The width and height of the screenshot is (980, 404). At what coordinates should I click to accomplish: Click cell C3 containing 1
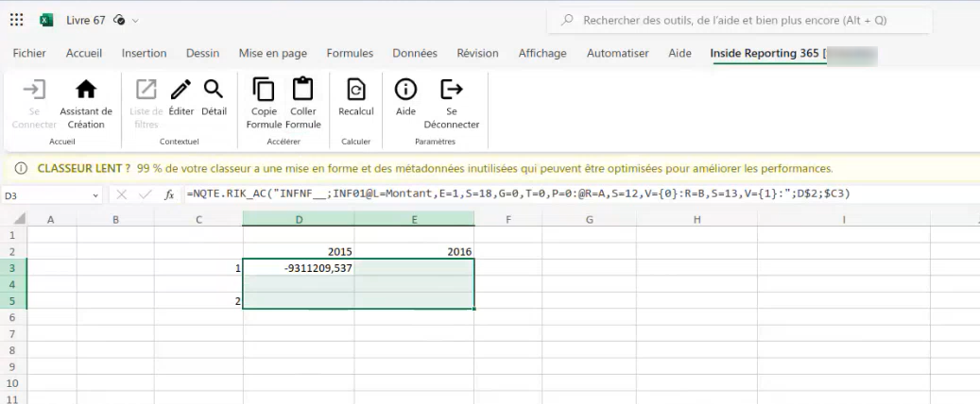click(x=198, y=268)
